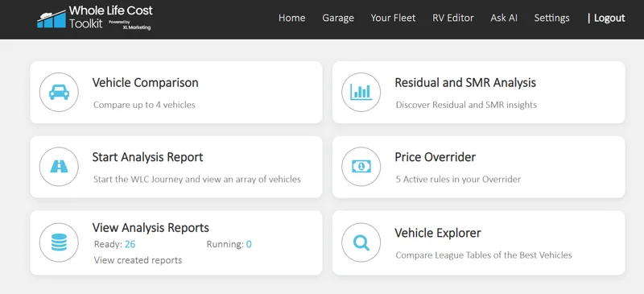Open the Vehicle Explorer title
This screenshot has width=644, height=294.
[x=438, y=233]
